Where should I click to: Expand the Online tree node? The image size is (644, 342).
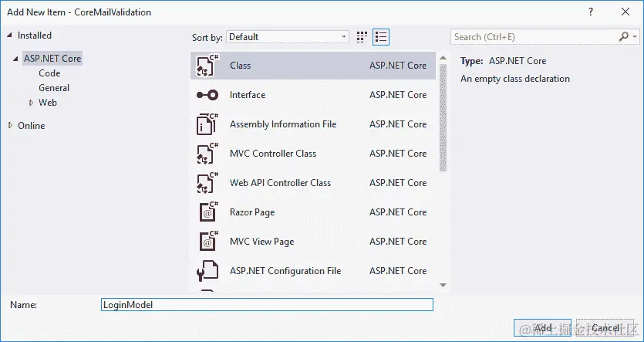pyautogui.click(x=10, y=125)
